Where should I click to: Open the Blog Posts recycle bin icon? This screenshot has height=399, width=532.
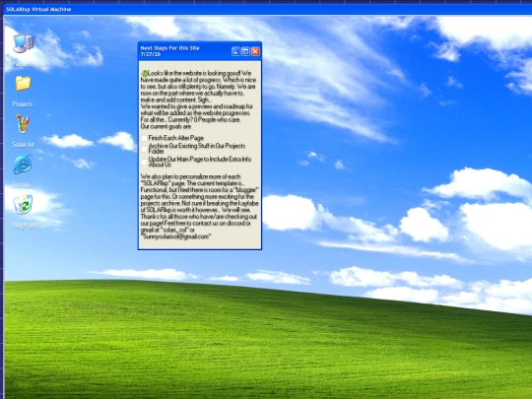23,204
